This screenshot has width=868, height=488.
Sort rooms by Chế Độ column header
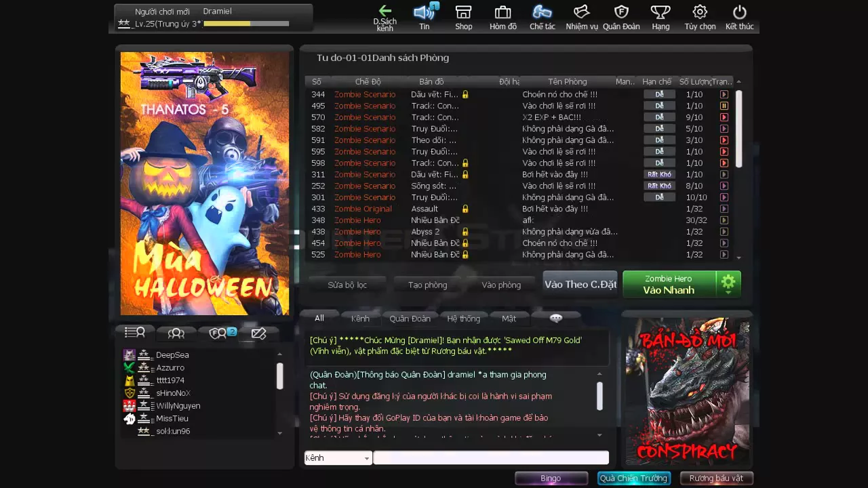click(368, 81)
